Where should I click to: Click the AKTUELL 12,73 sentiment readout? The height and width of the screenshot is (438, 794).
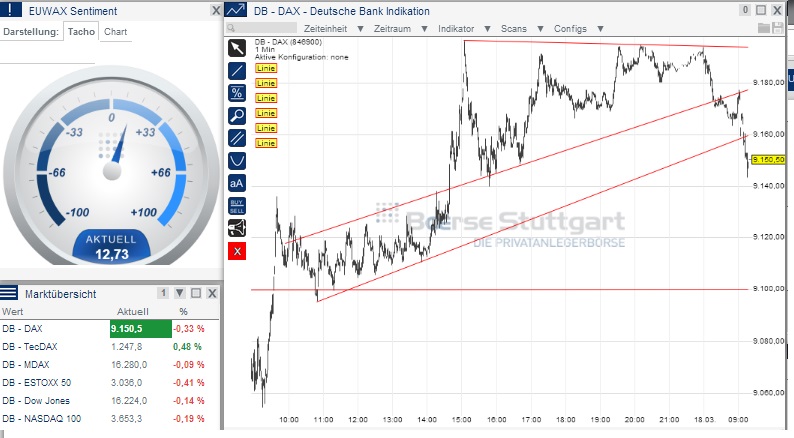click(x=111, y=247)
